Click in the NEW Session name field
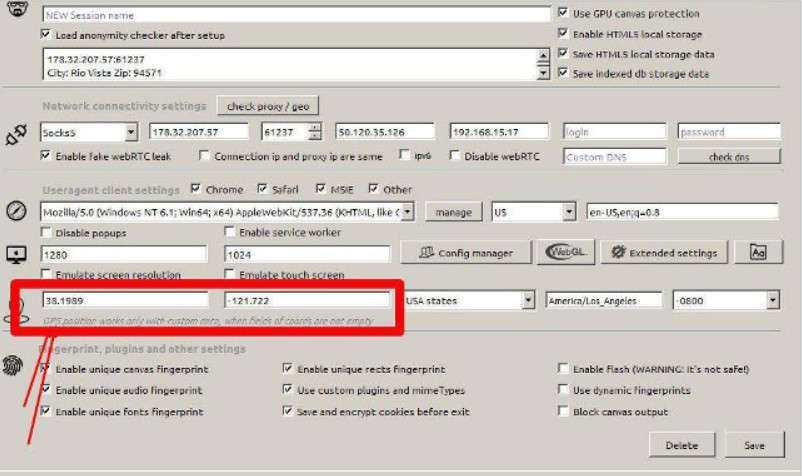 [295, 15]
